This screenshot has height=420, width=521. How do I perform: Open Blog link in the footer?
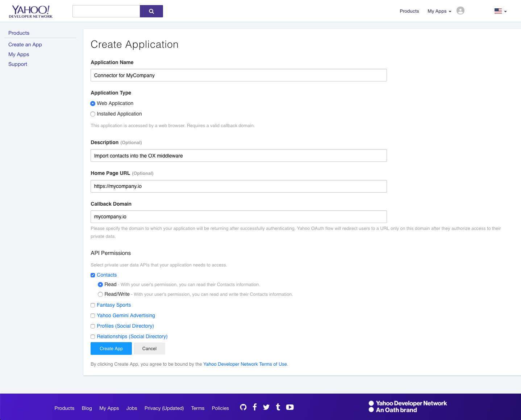point(87,408)
